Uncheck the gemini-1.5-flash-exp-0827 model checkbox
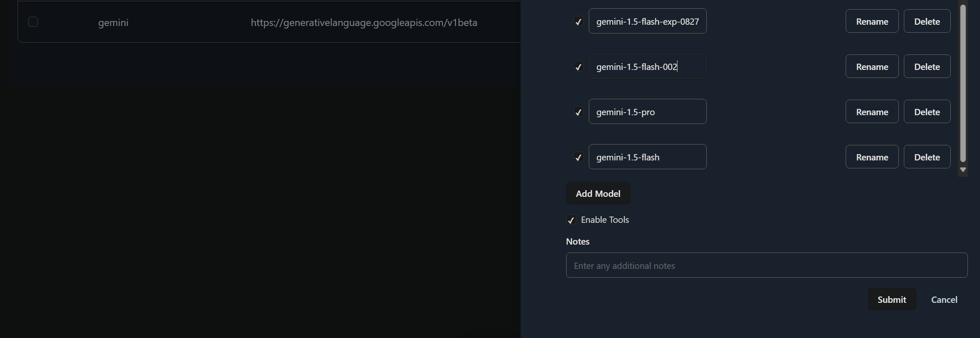 point(578,21)
